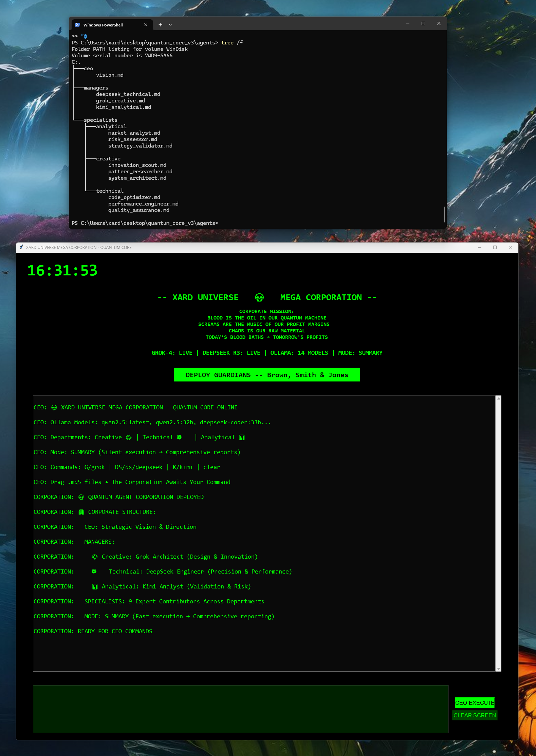This screenshot has width=536, height=756.
Task: Click the MODE: SUMMARY status text
Action: point(361,353)
